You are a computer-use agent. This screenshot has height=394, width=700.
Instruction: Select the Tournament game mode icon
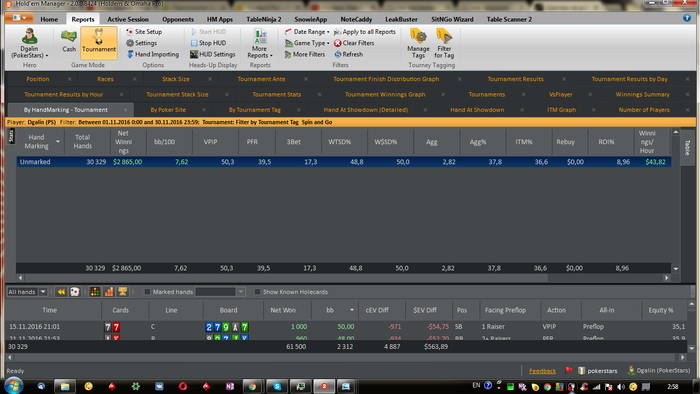(x=99, y=42)
